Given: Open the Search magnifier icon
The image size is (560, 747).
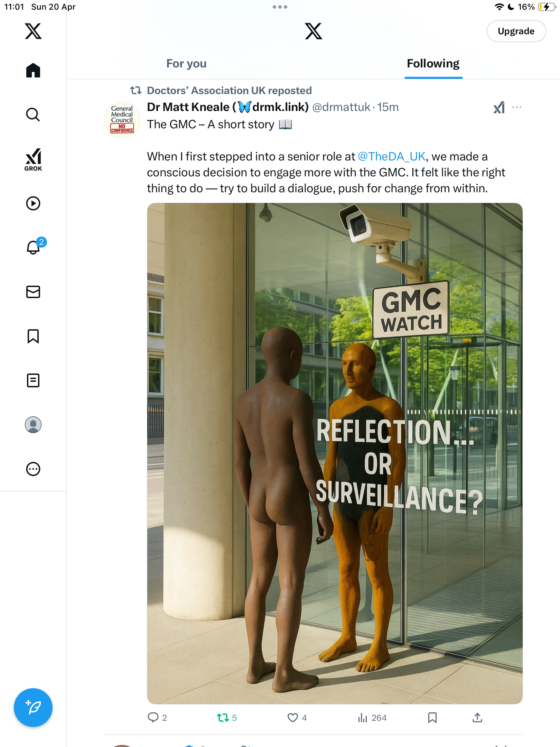Looking at the screenshot, I should pos(33,114).
